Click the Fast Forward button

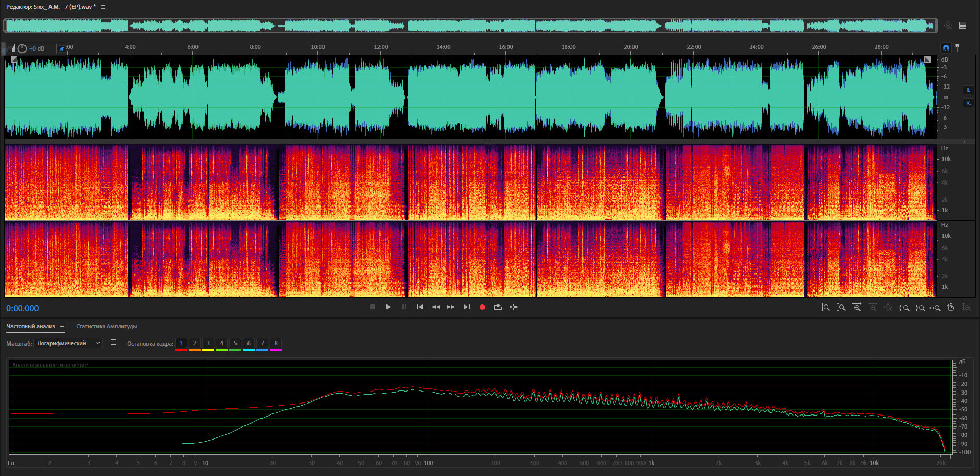coord(451,307)
